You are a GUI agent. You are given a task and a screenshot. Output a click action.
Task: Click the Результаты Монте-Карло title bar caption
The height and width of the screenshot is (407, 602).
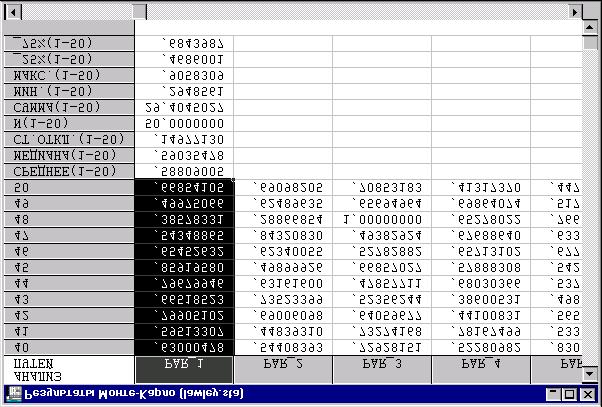(134, 394)
